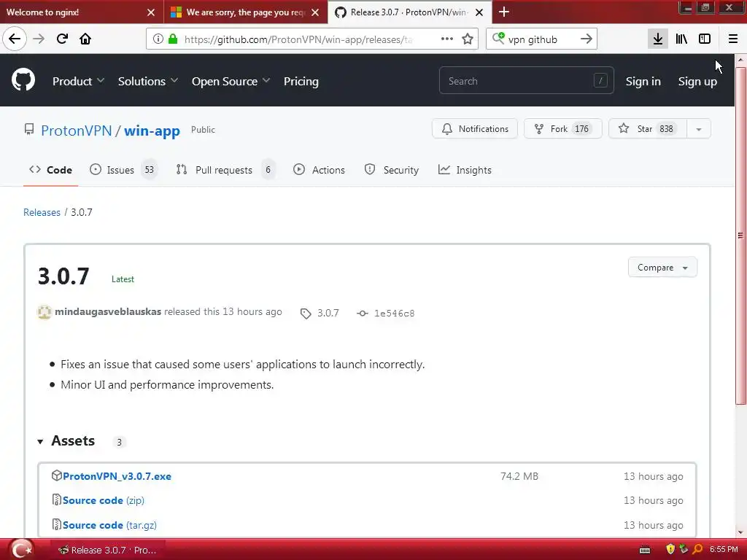Reload the current page

[x=62, y=39]
